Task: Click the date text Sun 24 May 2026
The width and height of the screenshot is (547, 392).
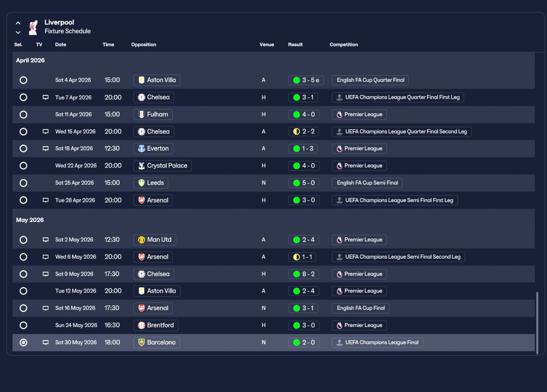Action: 76,325
